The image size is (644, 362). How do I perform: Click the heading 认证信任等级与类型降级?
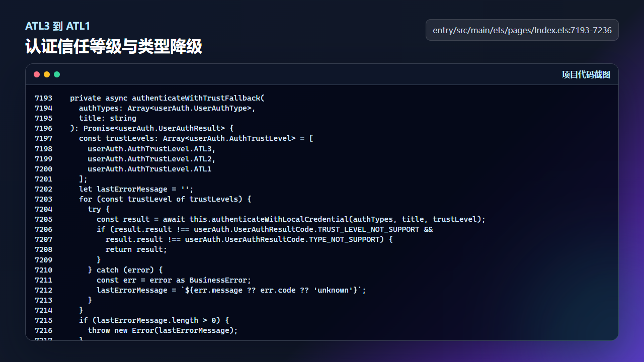coord(114,46)
